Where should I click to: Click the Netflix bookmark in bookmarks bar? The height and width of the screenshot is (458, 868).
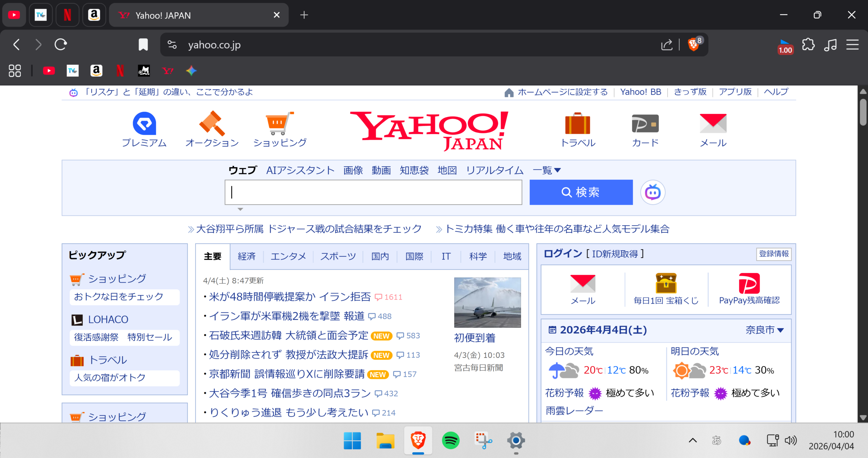120,71
